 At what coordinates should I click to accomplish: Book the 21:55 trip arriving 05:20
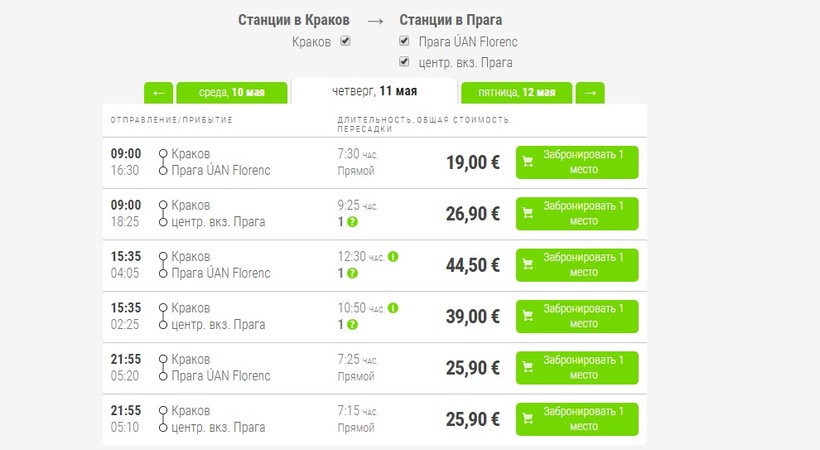576,368
